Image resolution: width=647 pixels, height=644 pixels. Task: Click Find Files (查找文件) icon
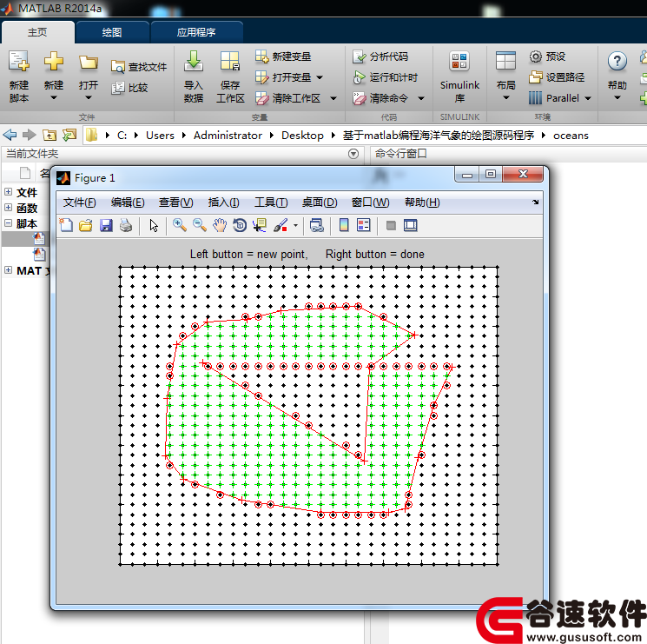(118, 66)
